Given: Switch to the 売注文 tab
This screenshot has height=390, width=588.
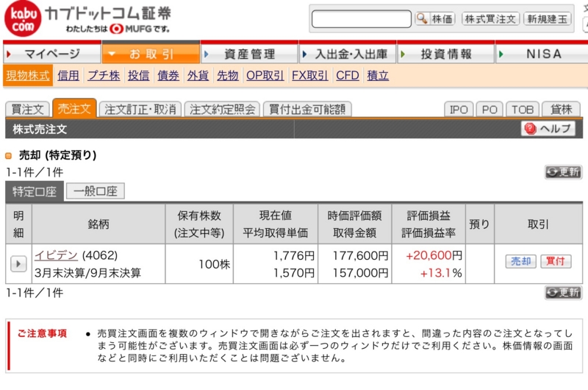Looking at the screenshot, I should click(74, 108).
